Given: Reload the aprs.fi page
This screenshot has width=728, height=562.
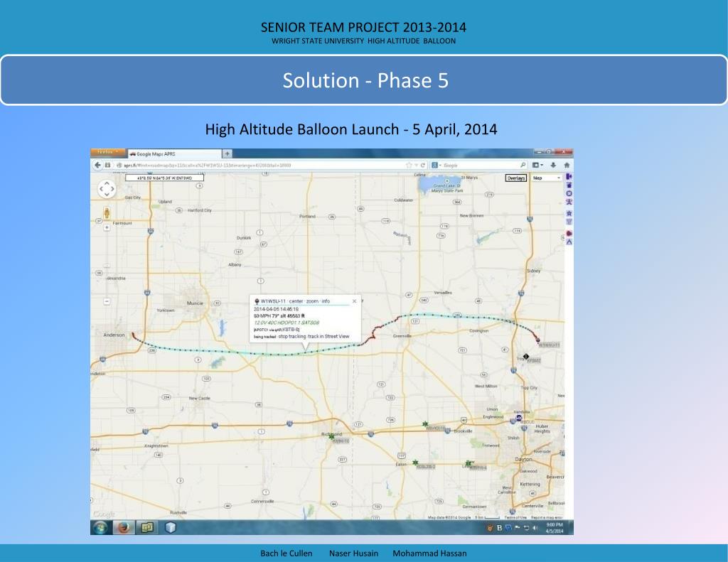Looking at the screenshot, I should (x=423, y=166).
